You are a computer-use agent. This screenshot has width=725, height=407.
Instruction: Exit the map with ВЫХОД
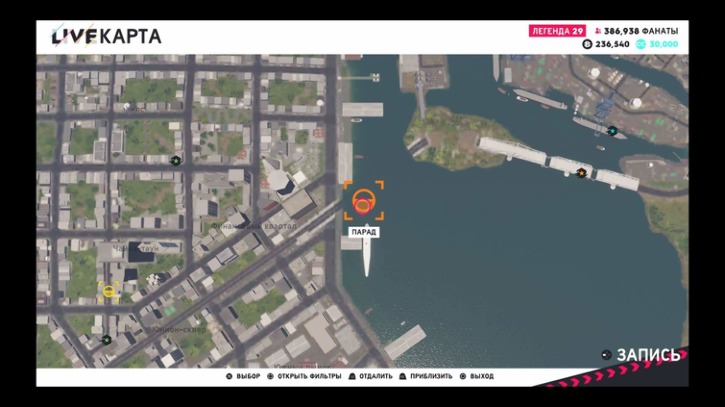[x=476, y=376]
